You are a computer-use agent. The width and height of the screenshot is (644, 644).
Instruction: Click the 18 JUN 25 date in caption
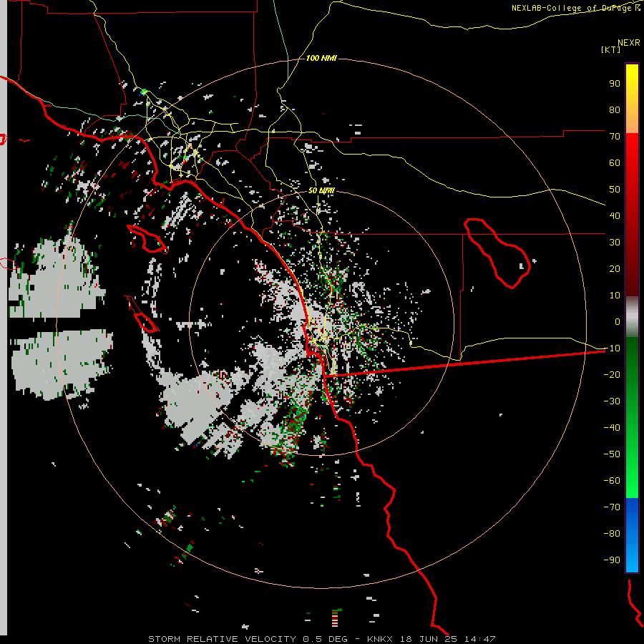tap(429, 639)
